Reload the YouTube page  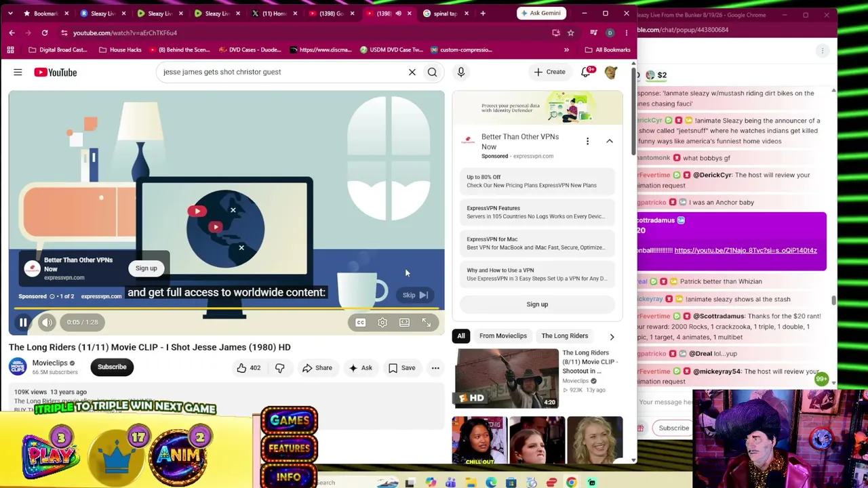click(45, 33)
